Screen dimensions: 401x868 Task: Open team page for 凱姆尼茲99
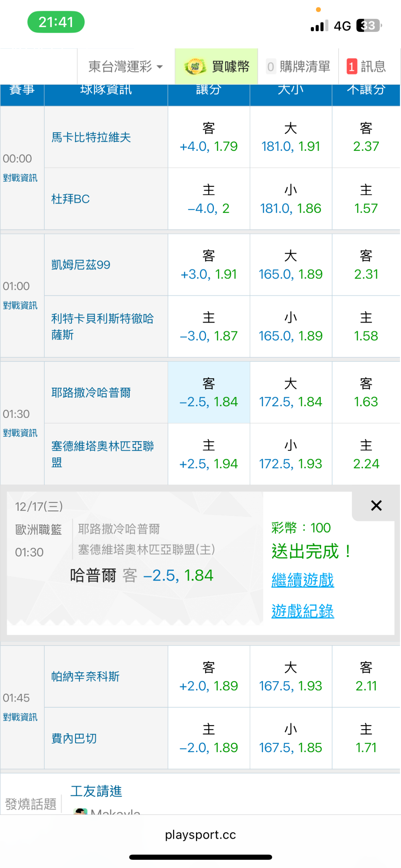click(81, 265)
